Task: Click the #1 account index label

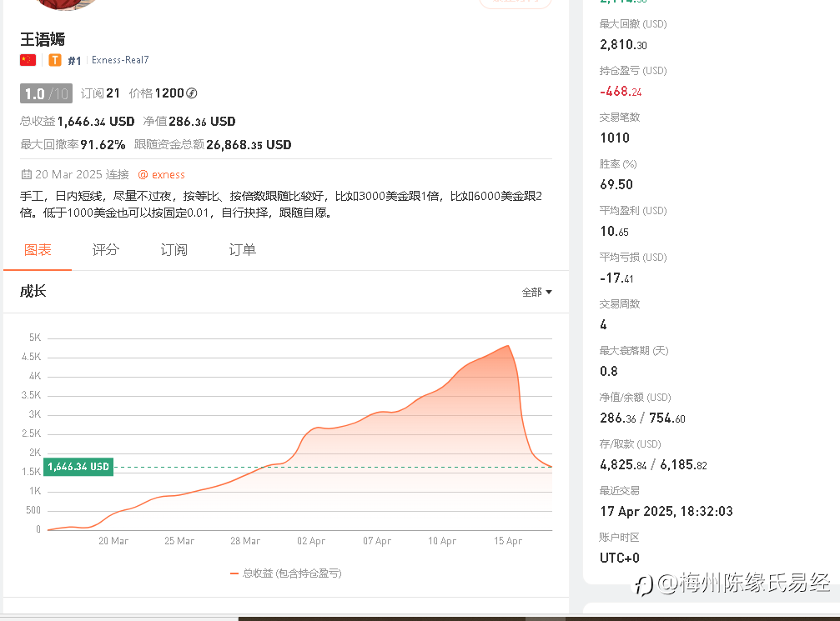Action: 74,61
